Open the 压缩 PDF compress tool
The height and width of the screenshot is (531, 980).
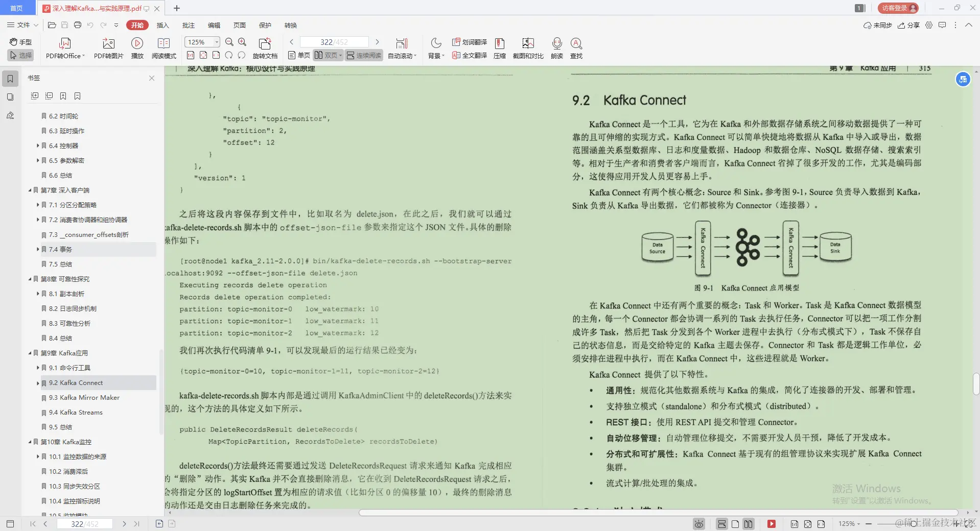[x=500, y=48]
